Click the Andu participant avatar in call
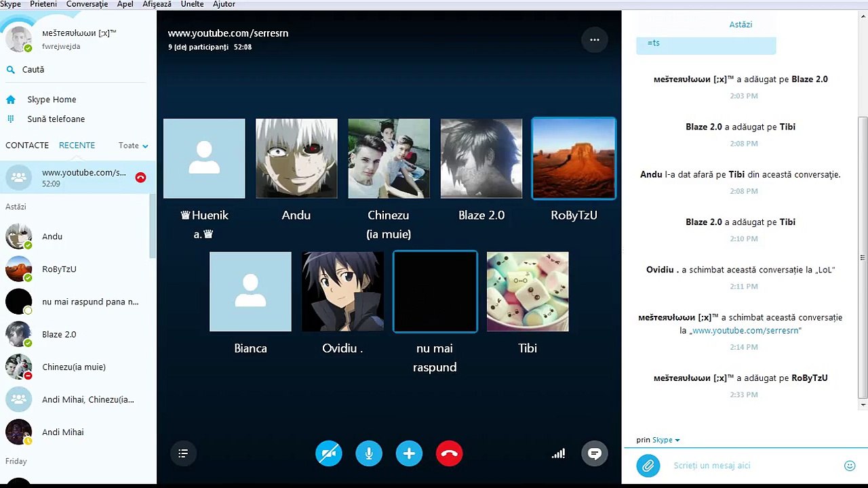 (x=296, y=159)
